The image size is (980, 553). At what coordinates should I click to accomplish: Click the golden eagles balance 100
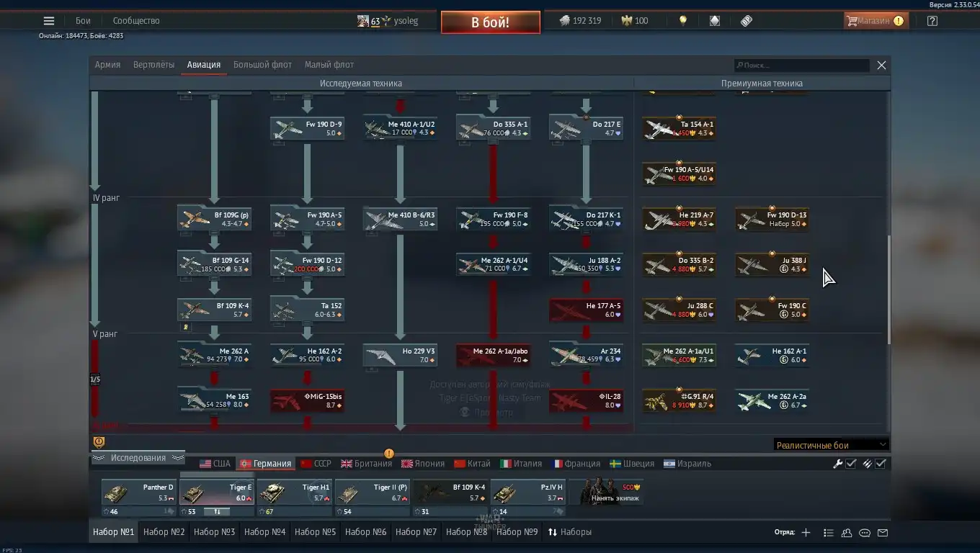[x=635, y=21]
